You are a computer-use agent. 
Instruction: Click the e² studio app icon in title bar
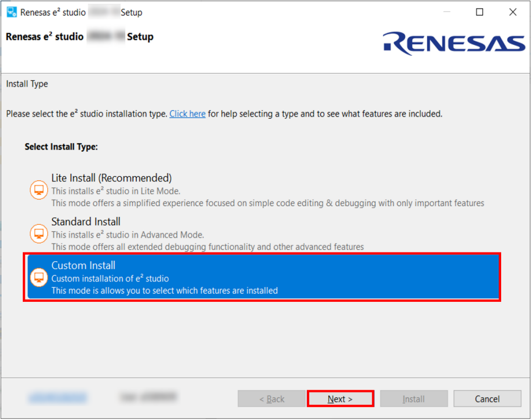pos(11,12)
